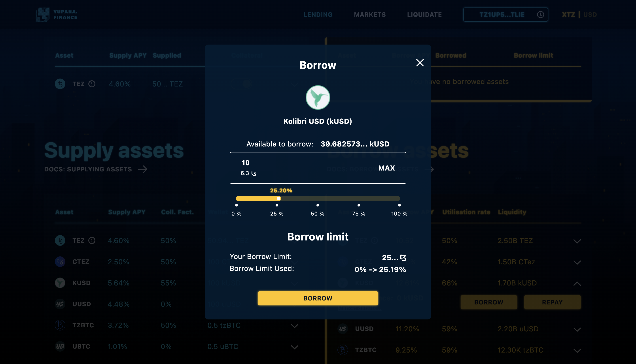636x364 pixels.
Task: Click the Liquidity column header
Action: [x=512, y=212]
